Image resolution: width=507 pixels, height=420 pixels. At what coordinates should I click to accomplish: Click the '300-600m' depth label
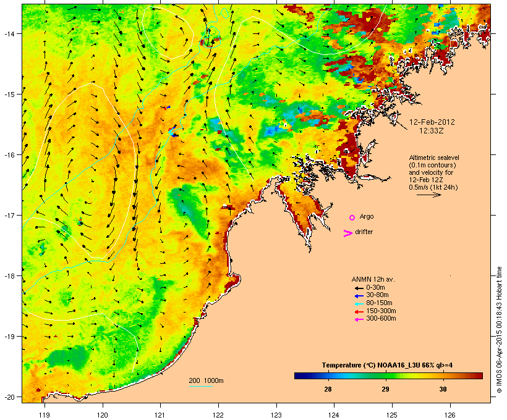click(381, 319)
